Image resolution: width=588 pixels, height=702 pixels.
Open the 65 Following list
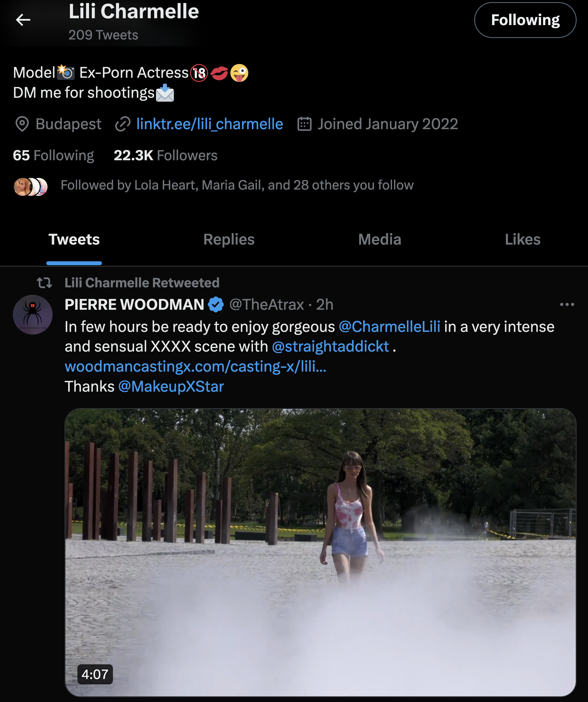tap(53, 155)
